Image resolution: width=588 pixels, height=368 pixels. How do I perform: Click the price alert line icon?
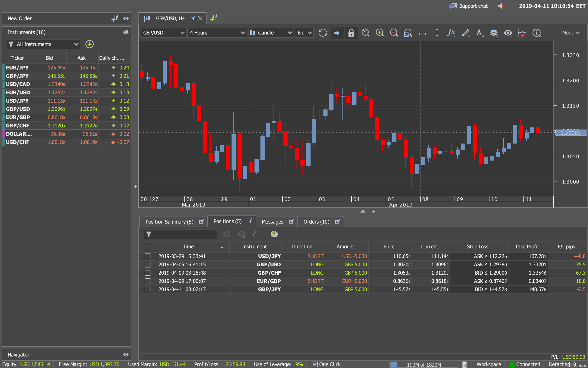522,33
